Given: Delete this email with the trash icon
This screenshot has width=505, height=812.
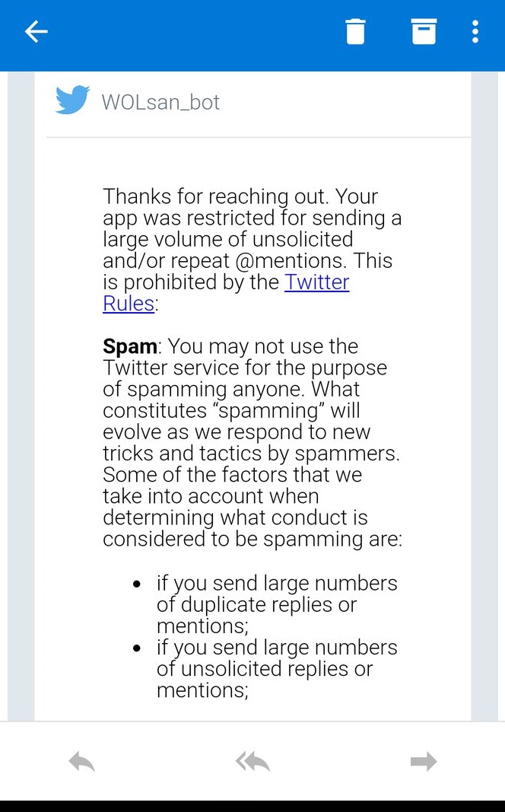Looking at the screenshot, I should 355,32.
